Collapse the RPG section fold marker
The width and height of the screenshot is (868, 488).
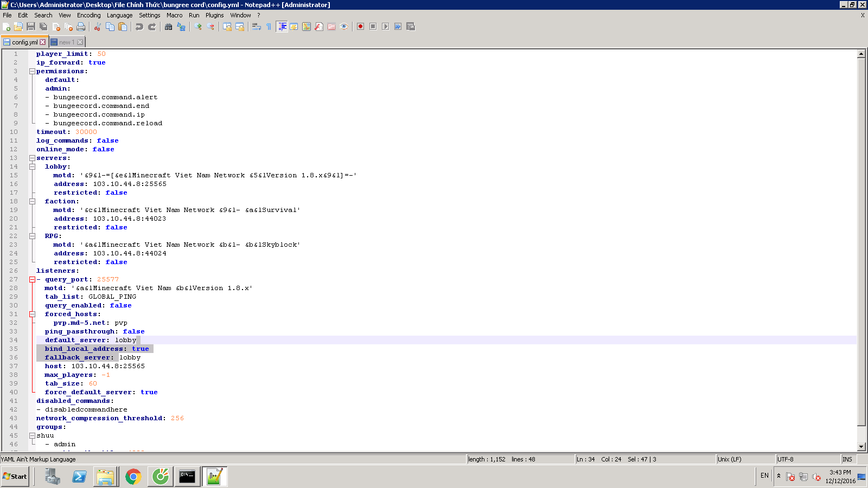pos(32,236)
